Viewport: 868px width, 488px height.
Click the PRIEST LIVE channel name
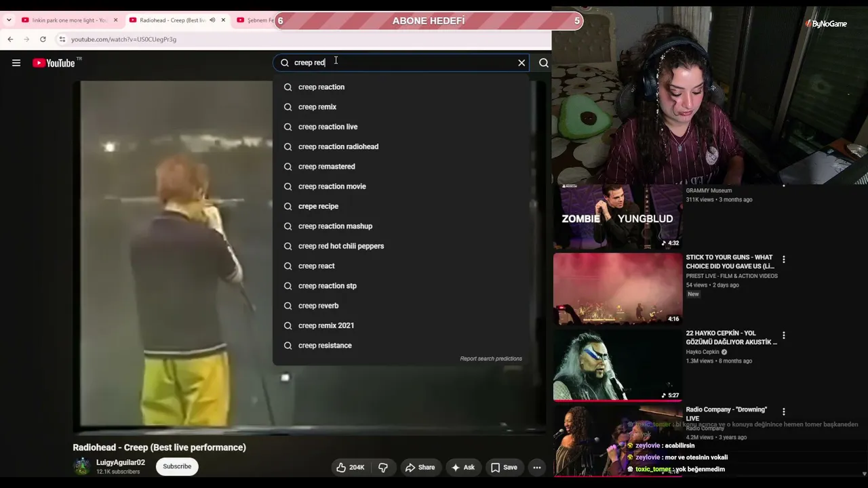(732, 276)
